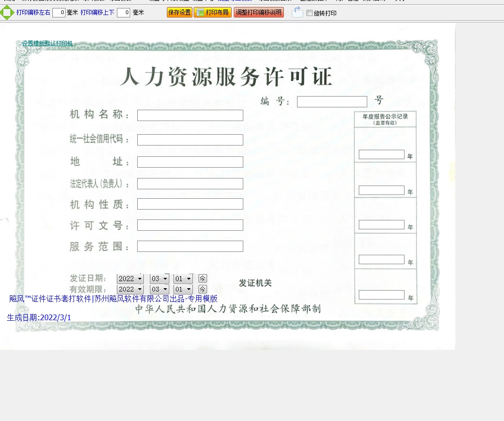Screen dimensions: 504x421
Task: Click the 打印偏移左右 input field
Action: (59, 13)
